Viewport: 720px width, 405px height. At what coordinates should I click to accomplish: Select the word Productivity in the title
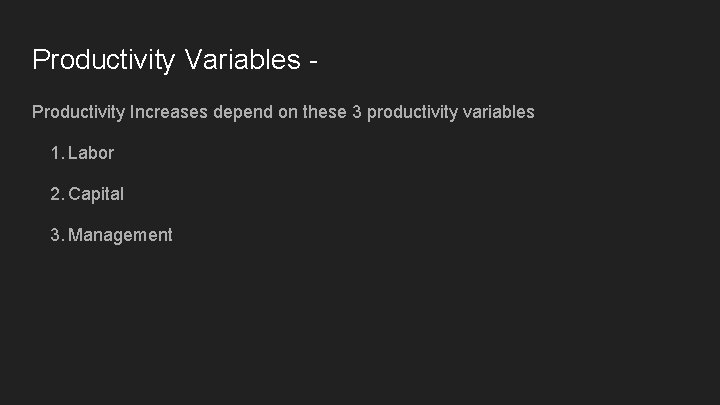(104, 60)
